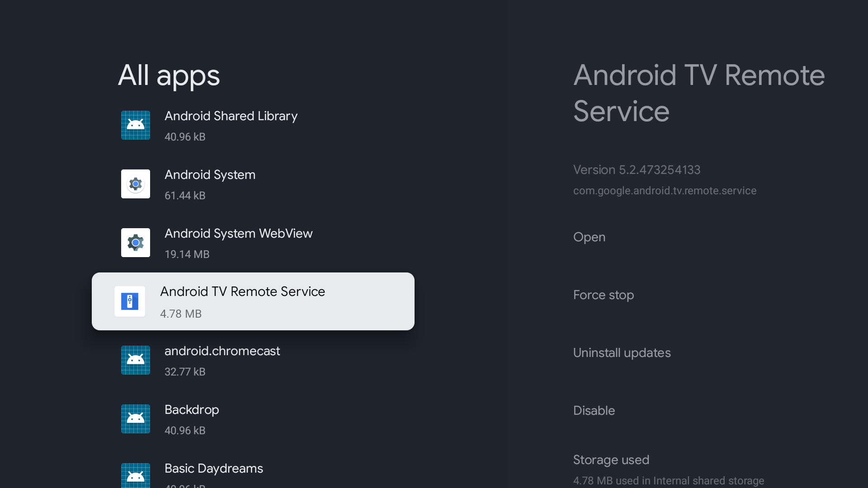The height and width of the screenshot is (488, 868).
Task: Click the android.chromecast app icon
Action: click(x=135, y=360)
